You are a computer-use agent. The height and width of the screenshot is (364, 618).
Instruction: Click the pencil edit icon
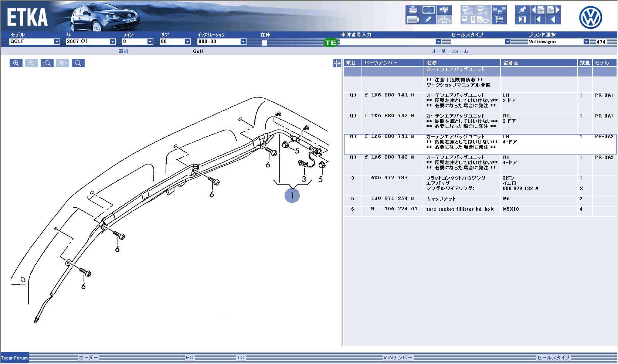pos(428,20)
